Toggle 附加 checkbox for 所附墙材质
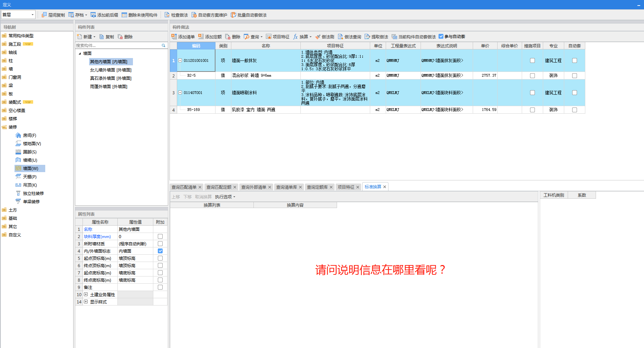Image resolution: width=644 pixels, height=348 pixels. click(x=160, y=244)
